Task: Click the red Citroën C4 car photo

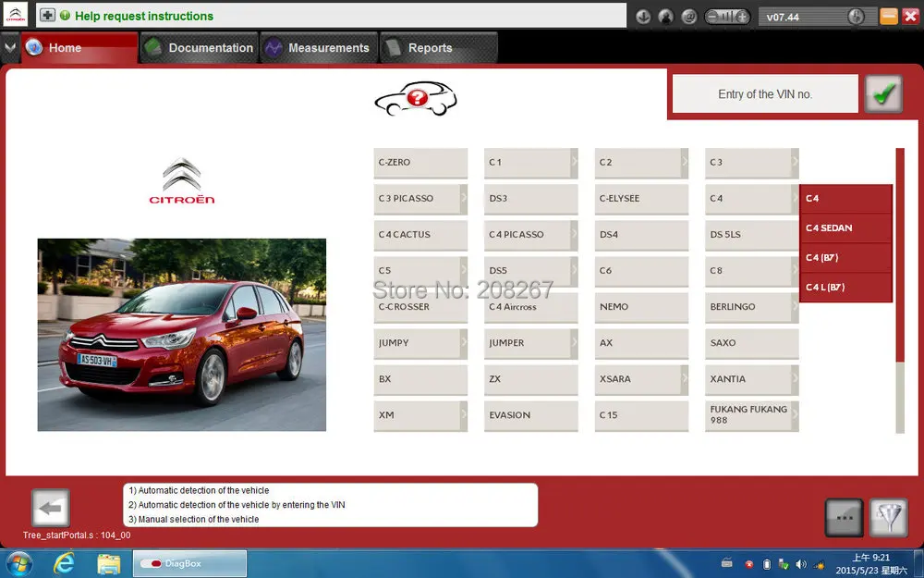Action: click(x=181, y=335)
